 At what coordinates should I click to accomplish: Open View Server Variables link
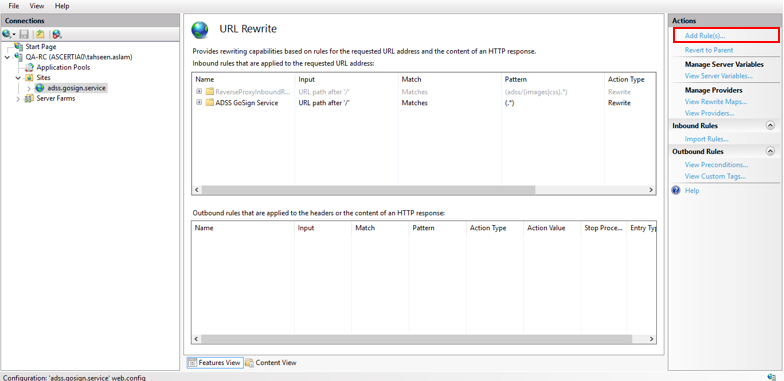(718, 76)
